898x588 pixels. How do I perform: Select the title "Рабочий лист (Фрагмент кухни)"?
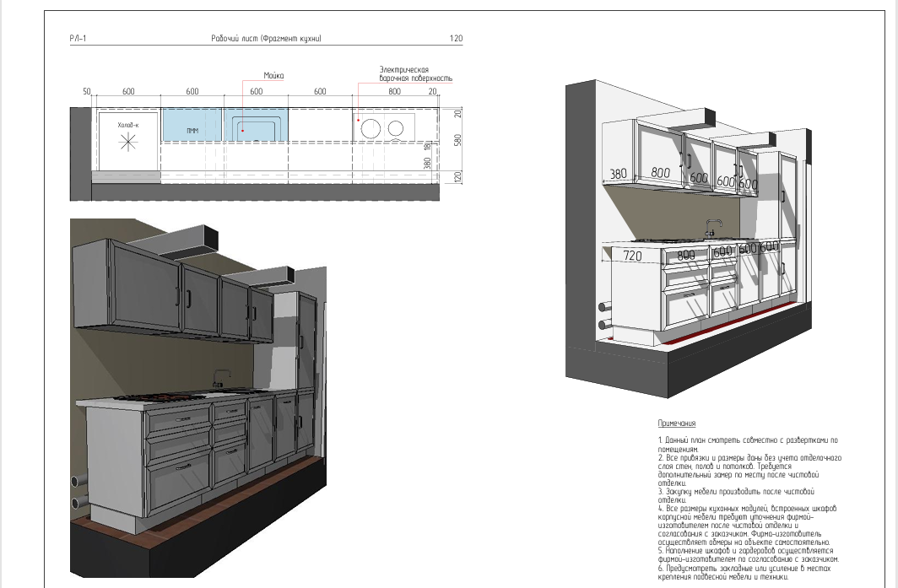pyautogui.click(x=267, y=38)
